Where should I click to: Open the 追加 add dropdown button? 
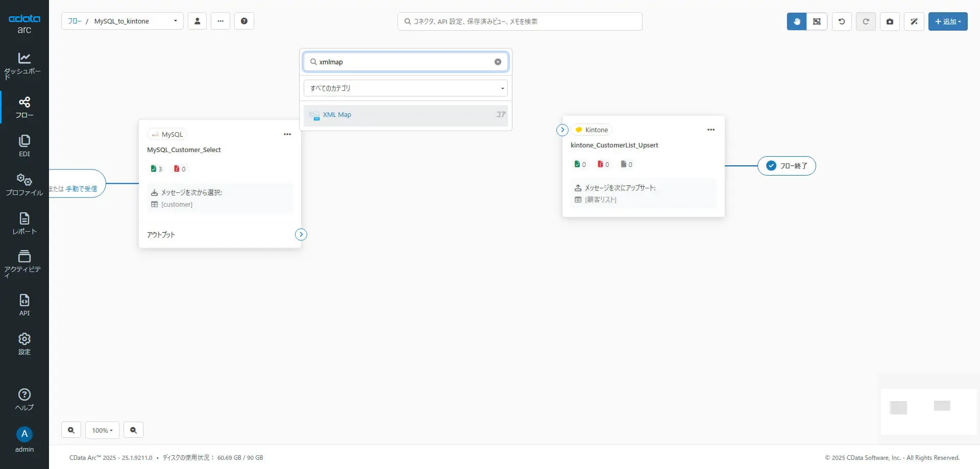pos(947,21)
